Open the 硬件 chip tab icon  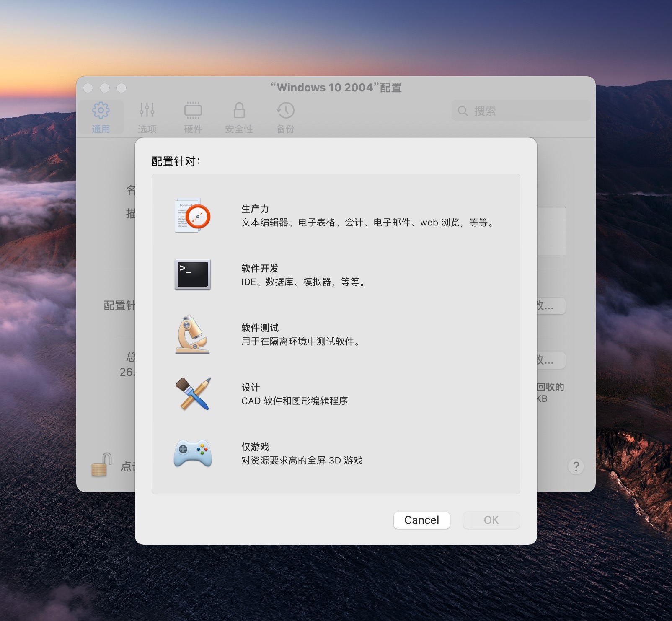point(193,111)
